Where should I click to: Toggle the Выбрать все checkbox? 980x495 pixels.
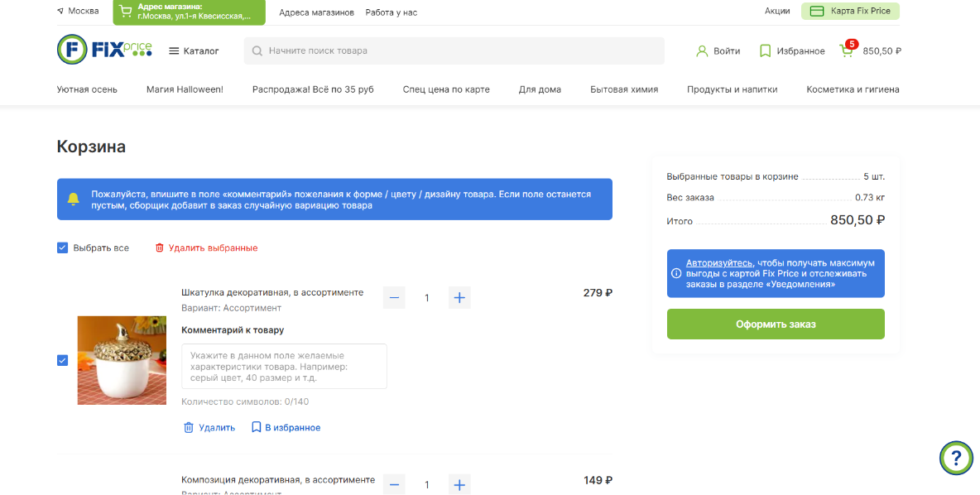pos(62,247)
